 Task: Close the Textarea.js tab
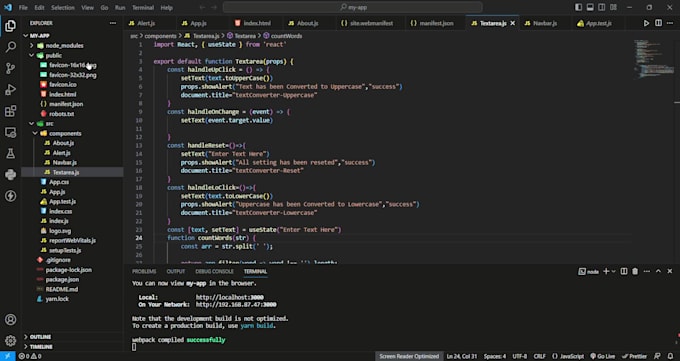click(513, 23)
